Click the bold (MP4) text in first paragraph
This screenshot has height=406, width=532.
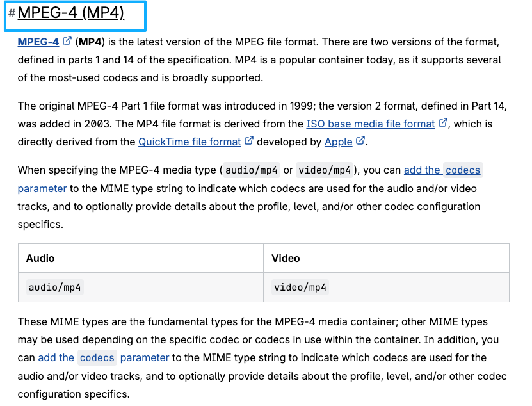pos(90,42)
